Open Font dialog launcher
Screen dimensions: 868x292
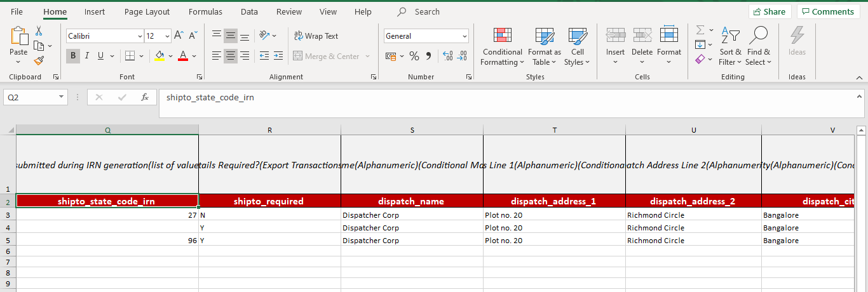pos(200,77)
